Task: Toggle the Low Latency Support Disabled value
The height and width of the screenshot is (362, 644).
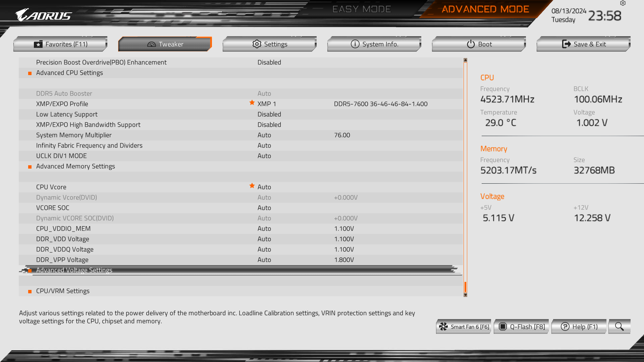Action: pyautogui.click(x=269, y=114)
